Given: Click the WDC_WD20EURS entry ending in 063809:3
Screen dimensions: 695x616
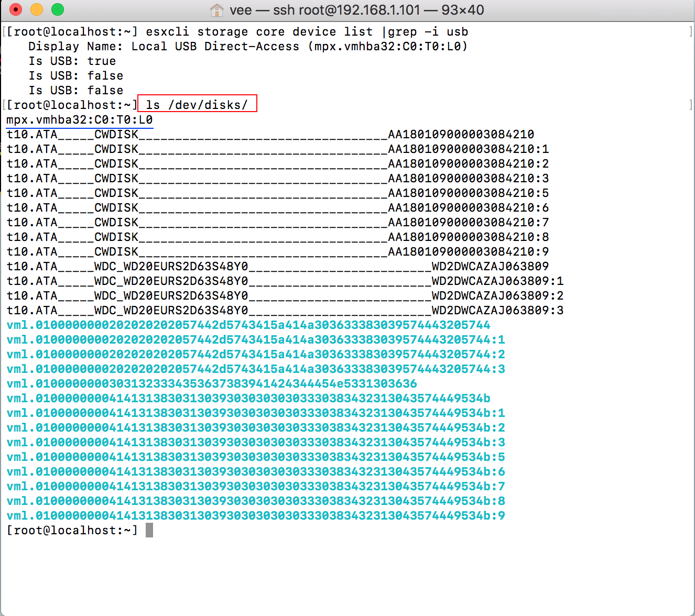Looking at the screenshot, I should [x=285, y=311].
